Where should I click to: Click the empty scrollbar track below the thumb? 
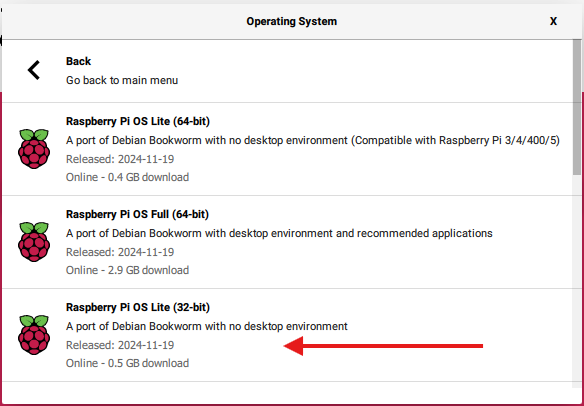(x=577, y=279)
